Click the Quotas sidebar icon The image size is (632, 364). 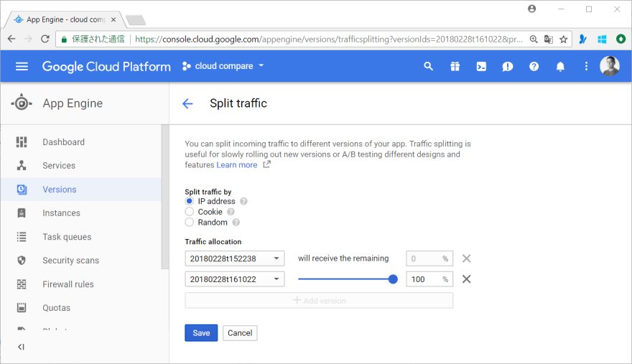22,307
